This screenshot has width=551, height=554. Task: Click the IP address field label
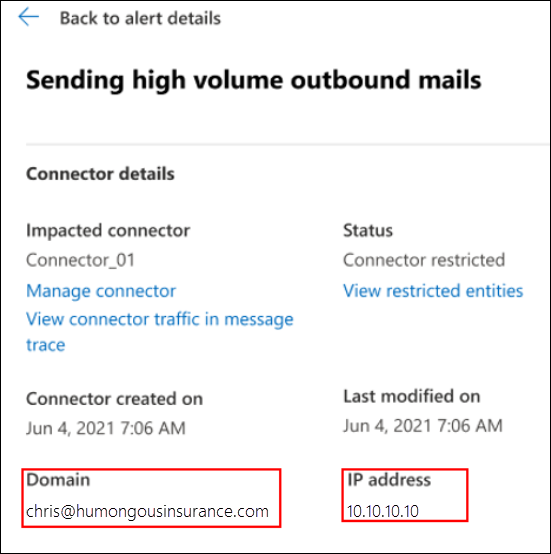[x=389, y=480]
